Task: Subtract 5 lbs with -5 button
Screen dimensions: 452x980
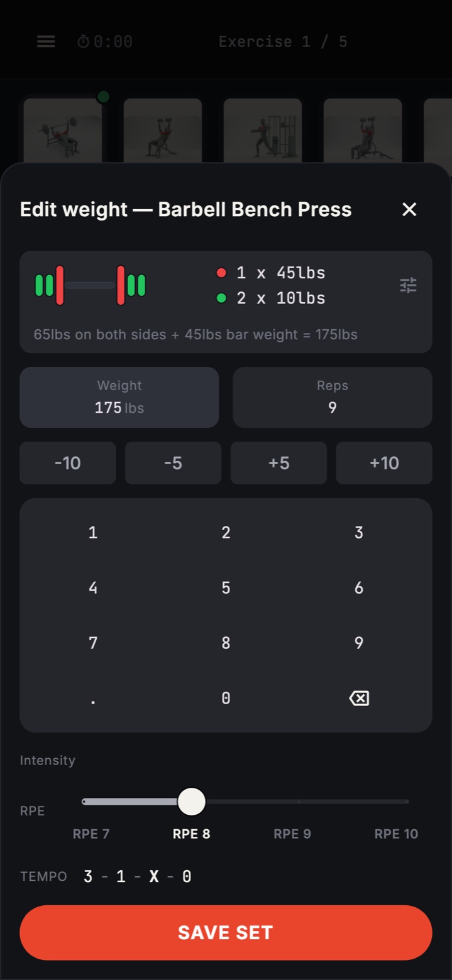Action: pos(174,463)
